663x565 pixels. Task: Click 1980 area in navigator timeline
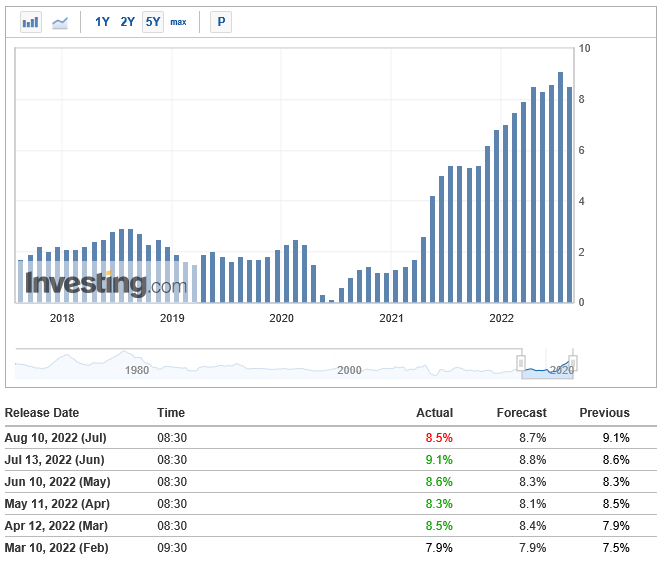click(x=137, y=370)
